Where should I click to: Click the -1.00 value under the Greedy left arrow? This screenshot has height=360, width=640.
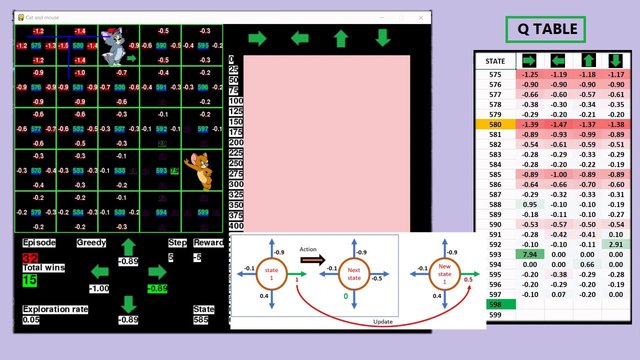(99, 289)
